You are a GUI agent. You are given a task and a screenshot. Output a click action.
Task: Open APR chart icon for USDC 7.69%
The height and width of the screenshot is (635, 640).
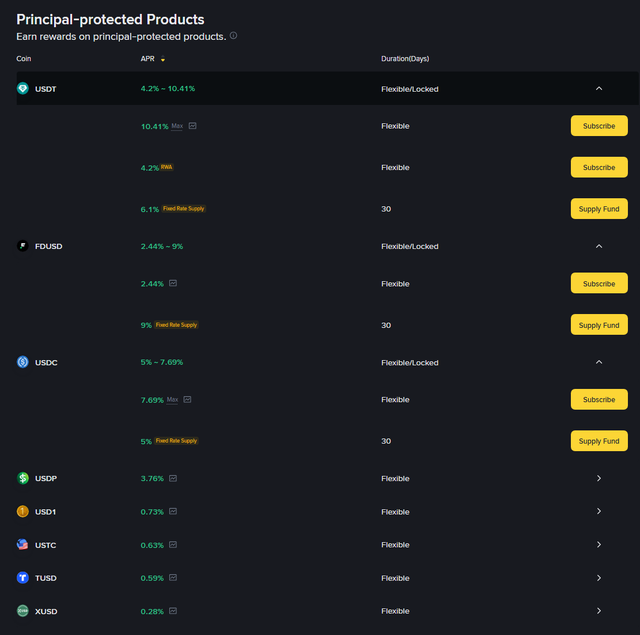click(187, 400)
